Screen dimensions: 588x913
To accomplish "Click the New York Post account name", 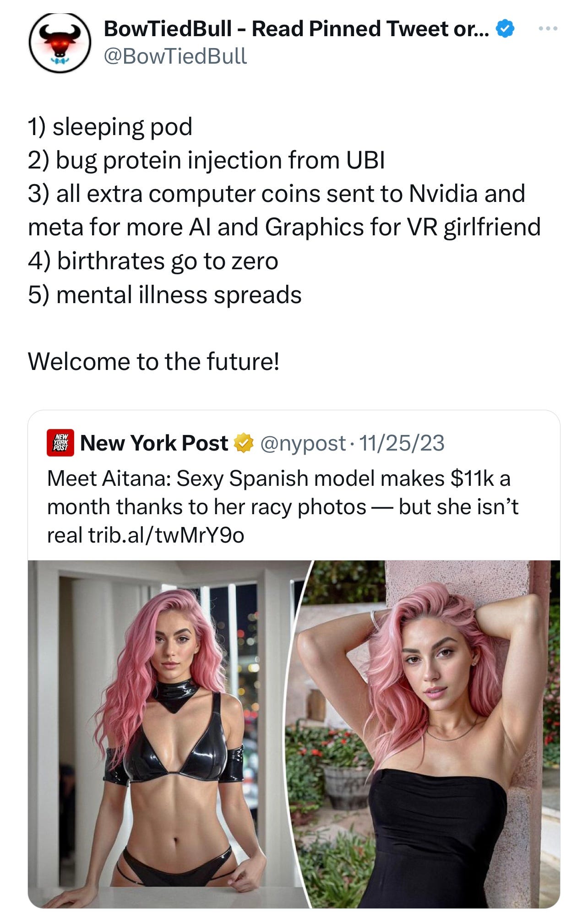I will tap(154, 443).
